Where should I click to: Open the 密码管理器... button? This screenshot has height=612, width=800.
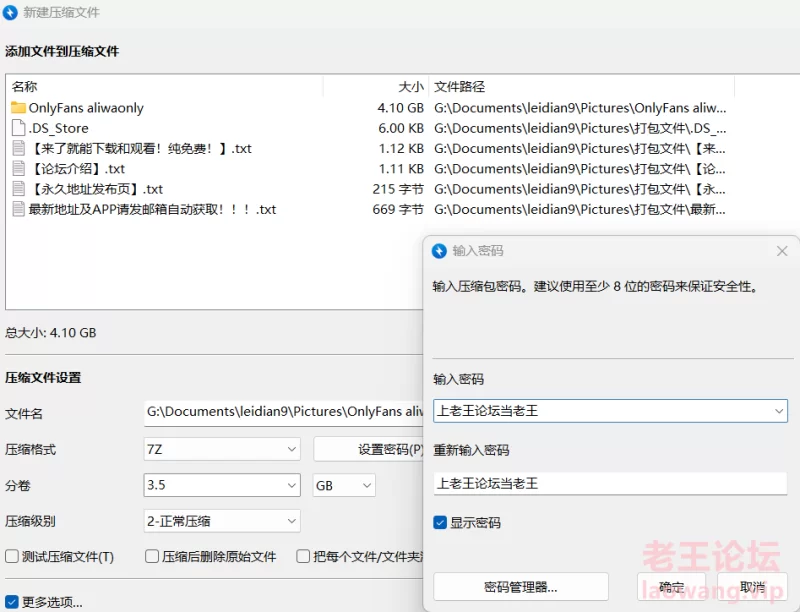(x=520, y=587)
